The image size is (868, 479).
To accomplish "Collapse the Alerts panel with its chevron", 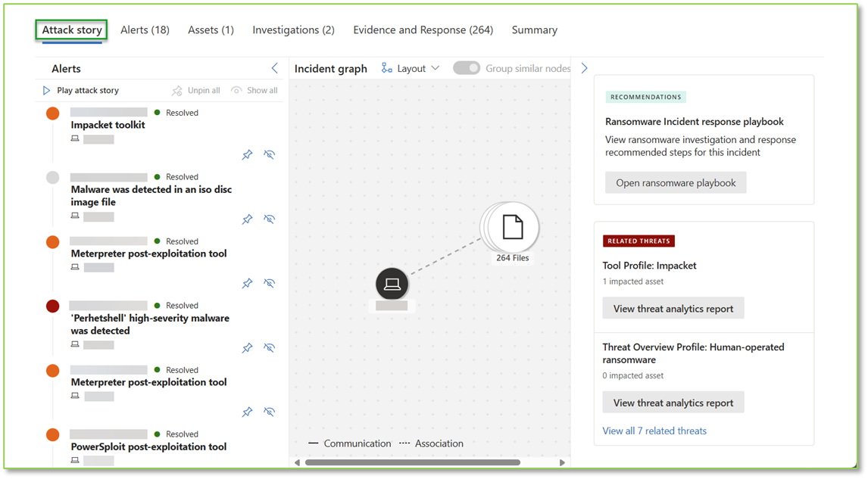I will pyautogui.click(x=275, y=67).
